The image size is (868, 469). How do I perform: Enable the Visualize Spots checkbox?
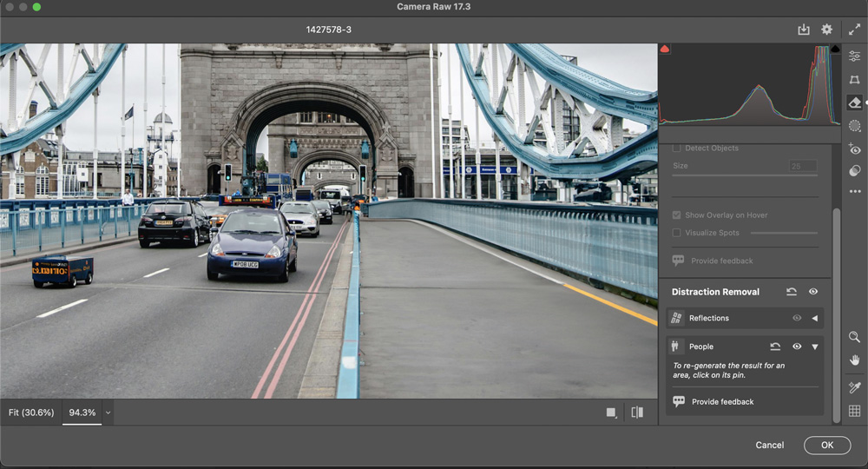[x=676, y=233]
